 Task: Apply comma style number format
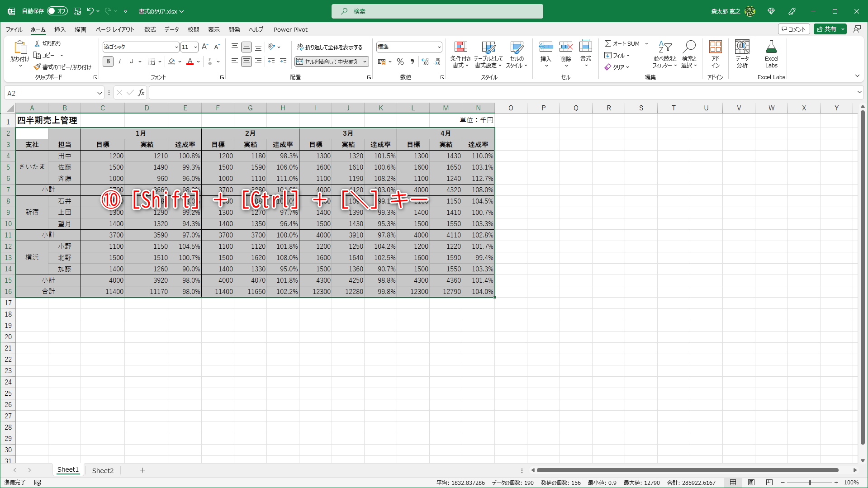pos(412,62)
